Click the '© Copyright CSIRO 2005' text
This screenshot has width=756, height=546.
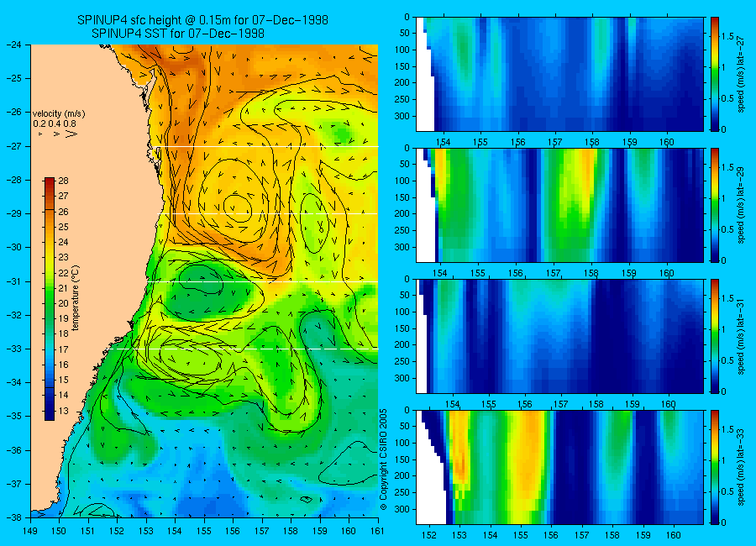(x=384, y=459)
